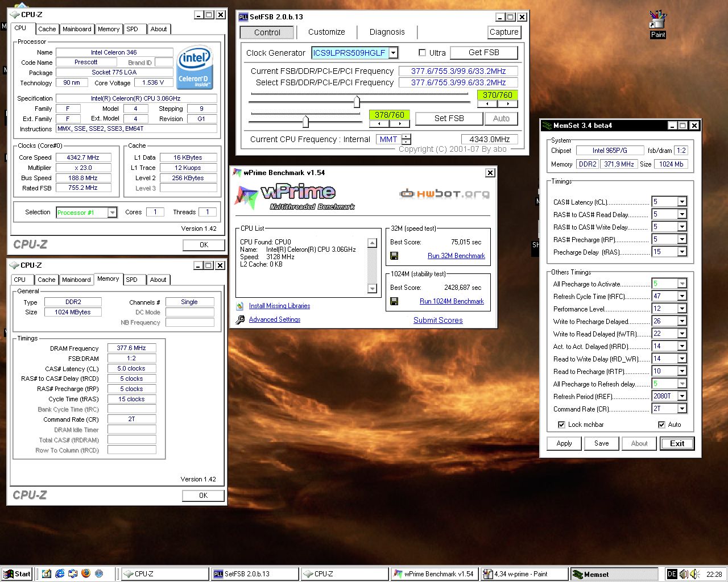
Task: Click the MMT spinner up arrow
Action: pyautogui.click(x=406, y=136)
